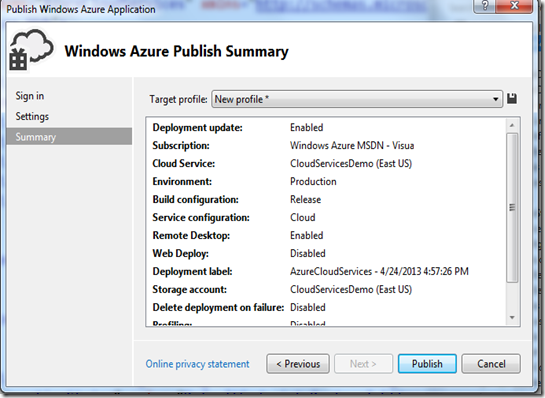Click the Service configuration Cloud value
545x398 pixels.
pyautogui.click(x=303, y=218)
